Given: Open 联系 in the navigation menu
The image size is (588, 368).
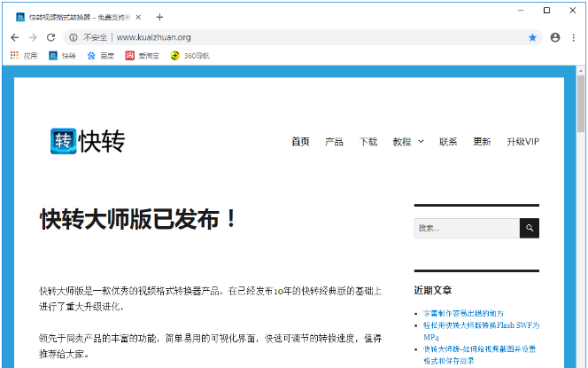Looking at the screenshot, I should click(x=448, y=142).
